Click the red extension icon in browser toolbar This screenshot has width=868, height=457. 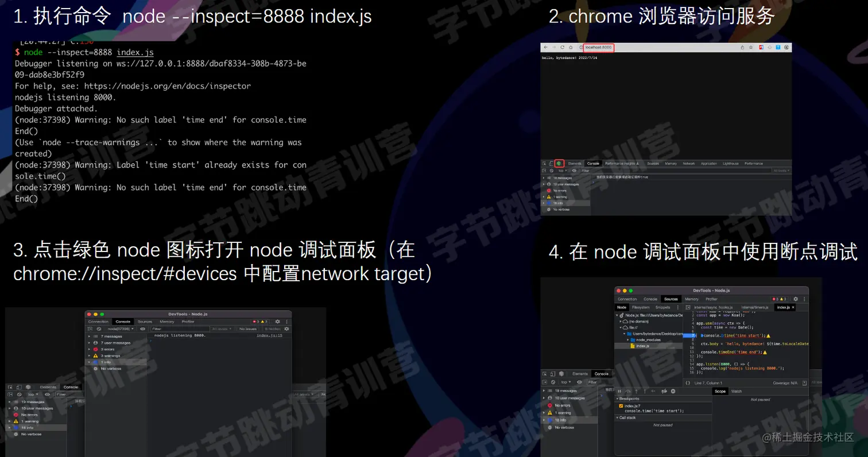(x=761, y=47)
